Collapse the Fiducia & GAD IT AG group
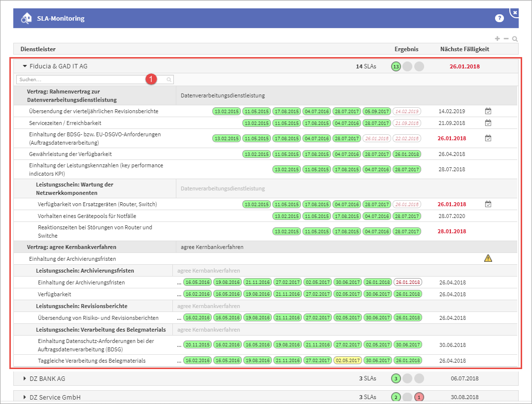The image size is (532, 404). tap(25, 66)
